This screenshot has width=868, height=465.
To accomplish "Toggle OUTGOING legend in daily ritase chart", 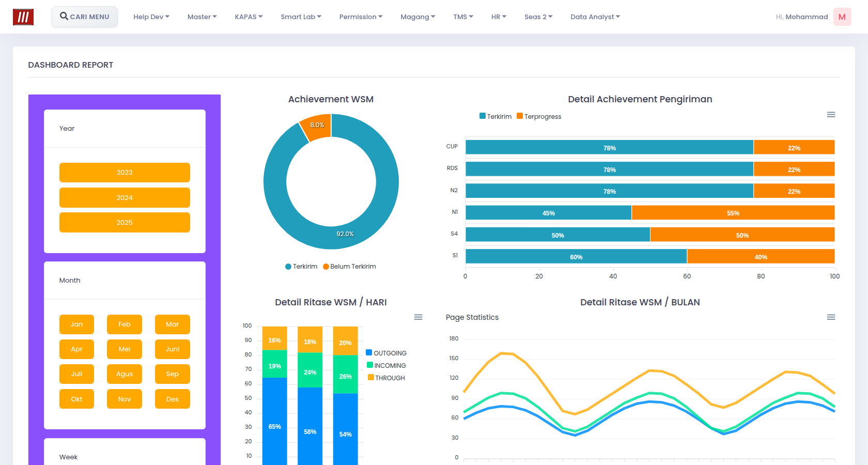I will click(386, 353).
